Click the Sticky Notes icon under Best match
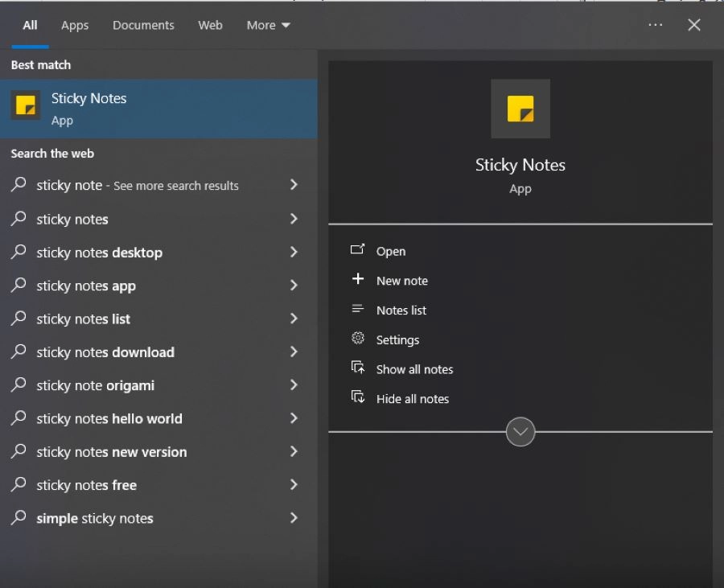724x588 pixels. click(x=26, y=105)
